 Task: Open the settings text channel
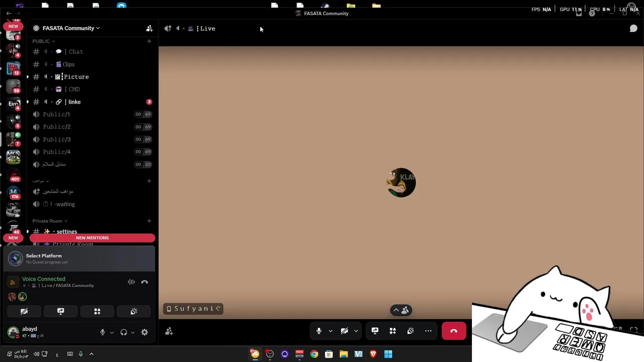click(92, 231)
